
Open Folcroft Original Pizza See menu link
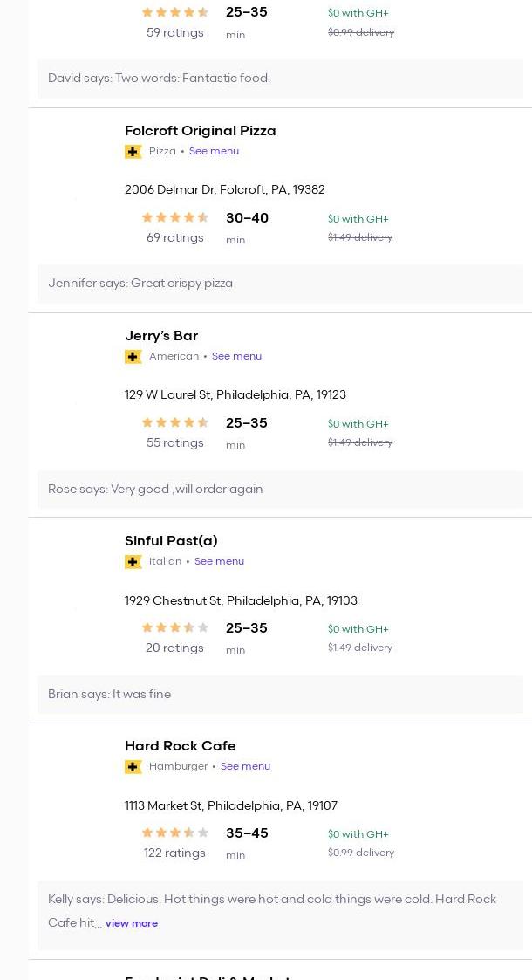point(214,151)
